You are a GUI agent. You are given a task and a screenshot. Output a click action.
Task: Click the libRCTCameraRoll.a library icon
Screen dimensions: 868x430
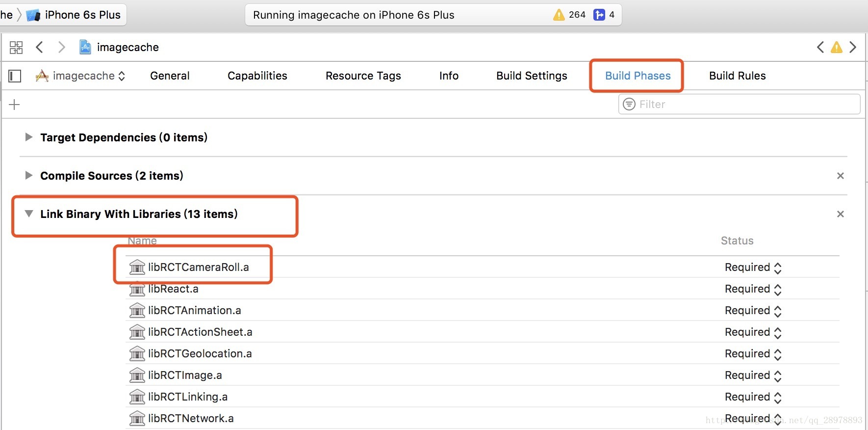pyautogui.click(x=137, y=267)
